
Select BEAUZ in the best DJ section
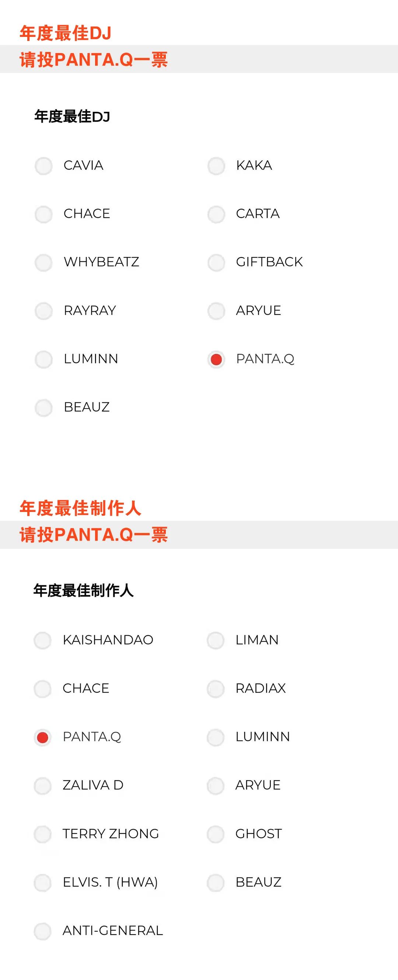(43, 408)
